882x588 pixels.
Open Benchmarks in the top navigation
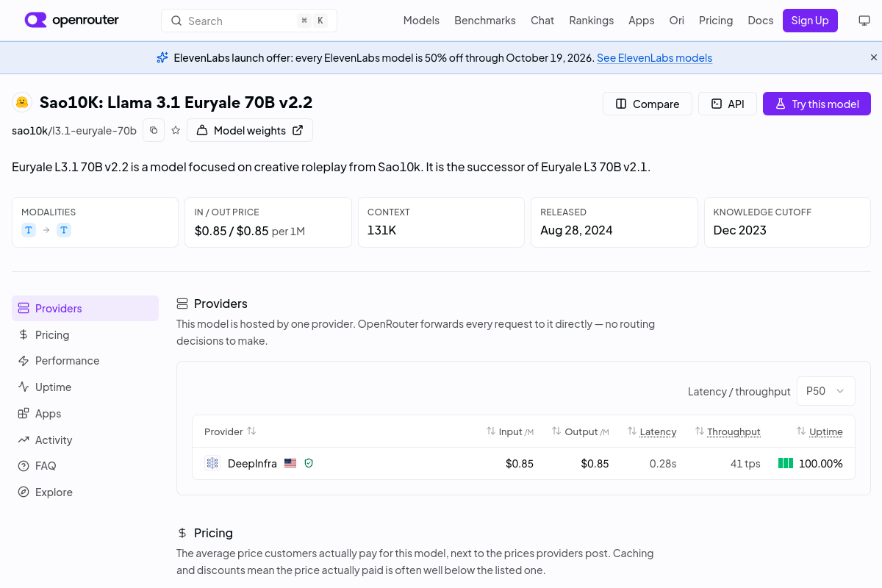(x=485, y=21)
